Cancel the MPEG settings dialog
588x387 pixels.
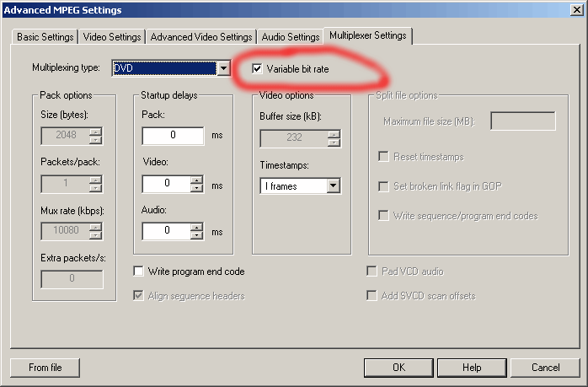(x=545, y=368)
